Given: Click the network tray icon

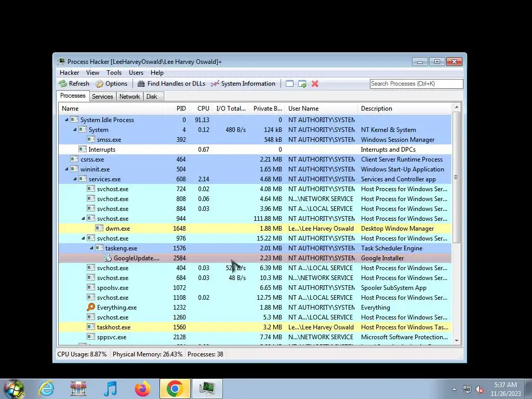Looking at the screenshot, I should click(467, 389).
